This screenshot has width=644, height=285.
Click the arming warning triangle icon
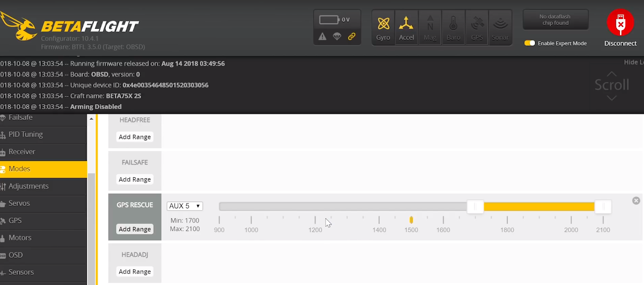323,36
